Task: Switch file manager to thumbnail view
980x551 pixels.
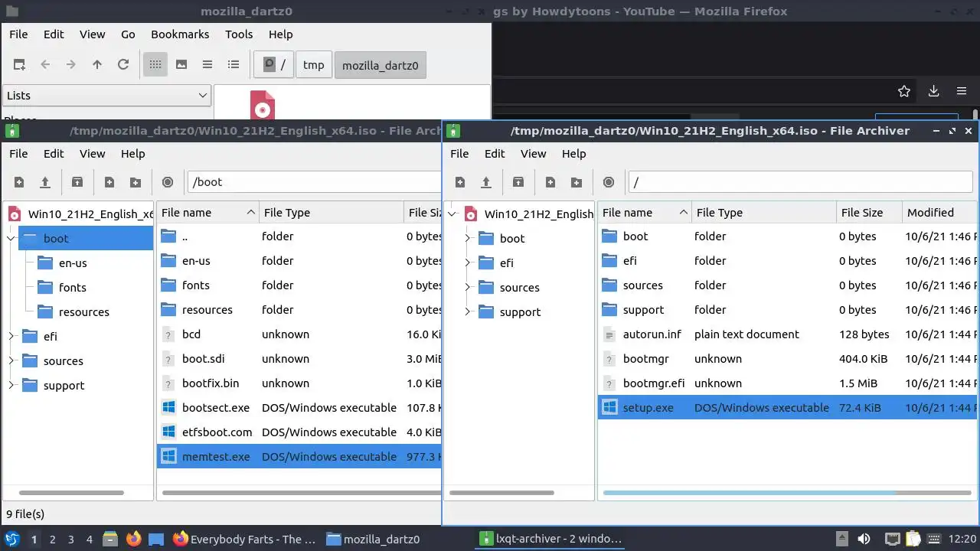Action: tap(181, 65)
